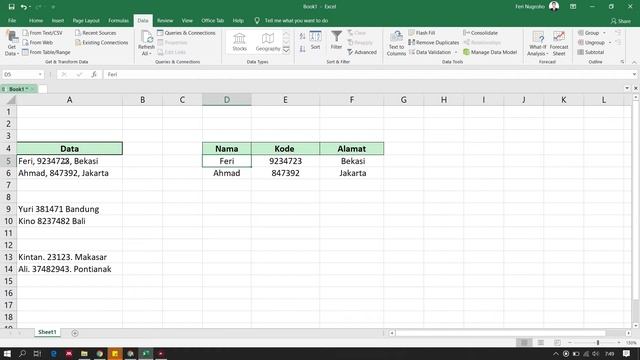Image resolution: width=640 pixels, height=360 pixels.
Task: Expand the Group dropdown arrow
Action: point(604,33)
